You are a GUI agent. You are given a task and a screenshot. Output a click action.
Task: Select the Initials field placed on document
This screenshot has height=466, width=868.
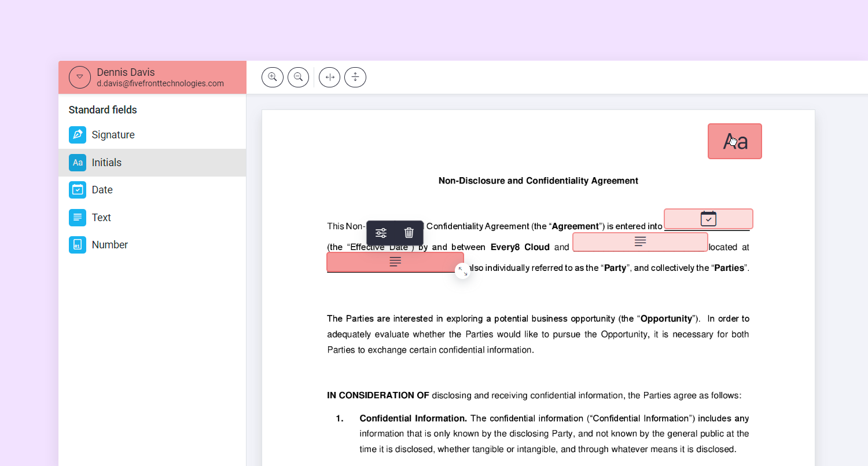click(x=734, y=141)
